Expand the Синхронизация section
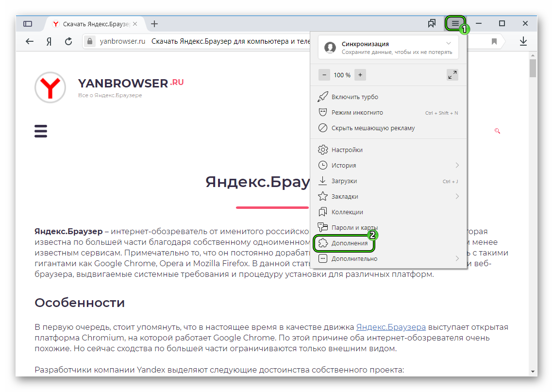Viewport: 553px width, 392px height. [x=449, y=44]
